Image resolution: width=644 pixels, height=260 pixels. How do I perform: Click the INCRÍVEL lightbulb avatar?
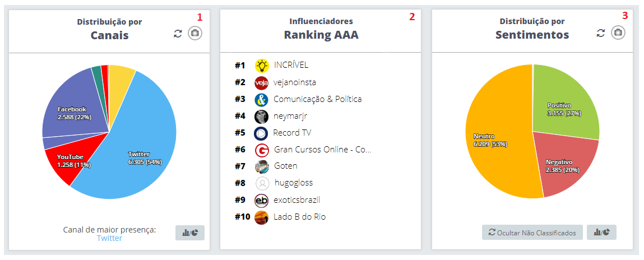(x=262, y=66)
